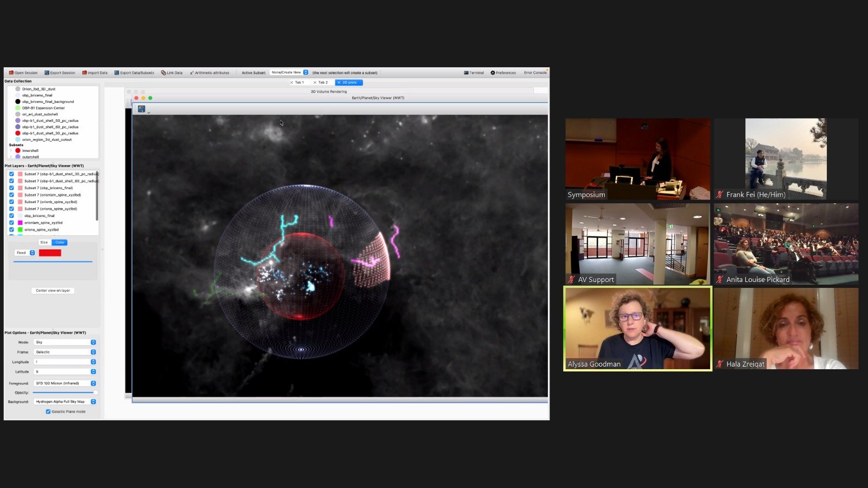The image size is (868, 488).
Task: Open the Longitude dropdown
Action: coord(65,362)
